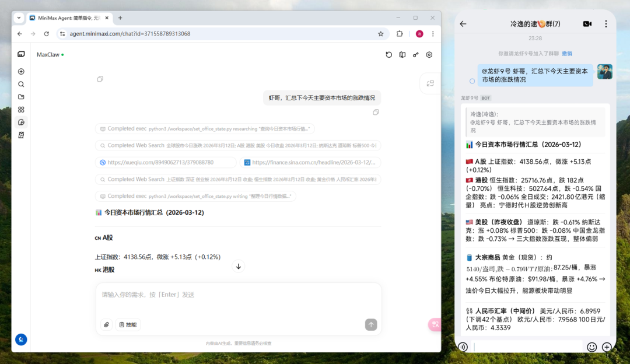The height and width of the screenshot is (364, 630).
Task: Close the MiniMax Agent tab
Action: click(107, 17)
